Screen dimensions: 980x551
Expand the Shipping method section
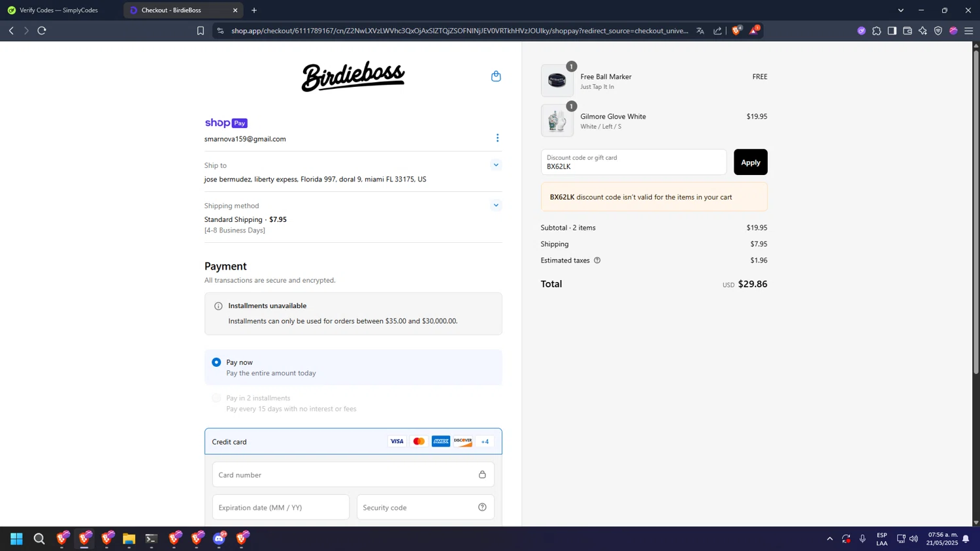tap(496, 206)
